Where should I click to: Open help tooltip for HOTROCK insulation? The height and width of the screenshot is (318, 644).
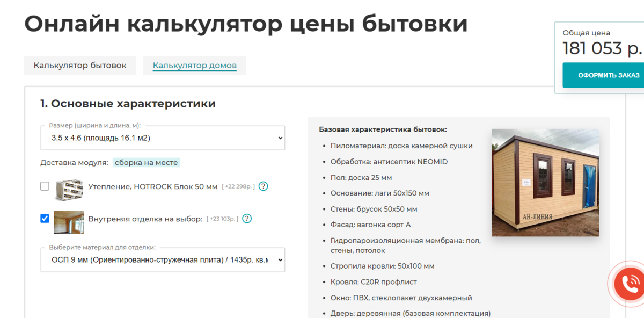(x=264, y=186)
